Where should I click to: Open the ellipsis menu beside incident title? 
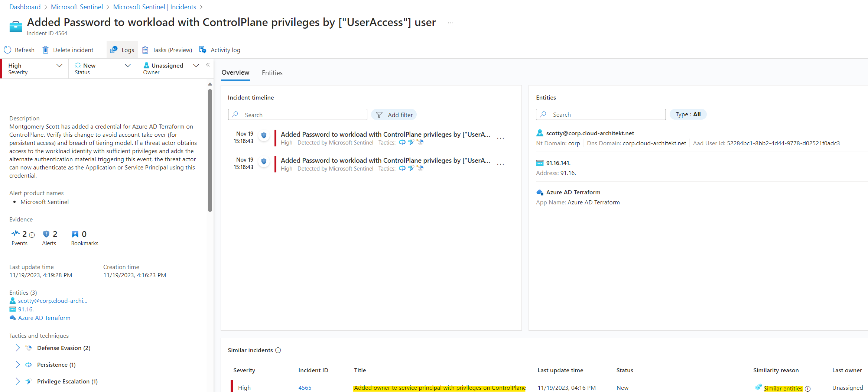tap(451, 23)
